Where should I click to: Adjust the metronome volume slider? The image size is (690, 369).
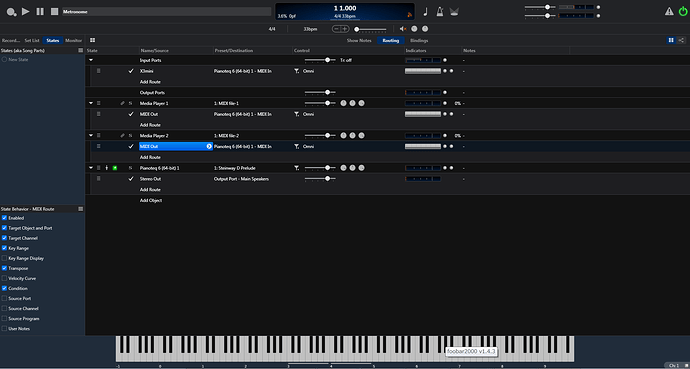point(371,29)
